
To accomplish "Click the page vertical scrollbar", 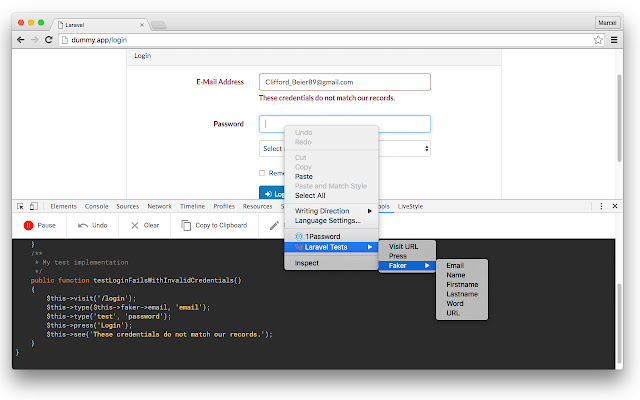I will tap(619, 118).
